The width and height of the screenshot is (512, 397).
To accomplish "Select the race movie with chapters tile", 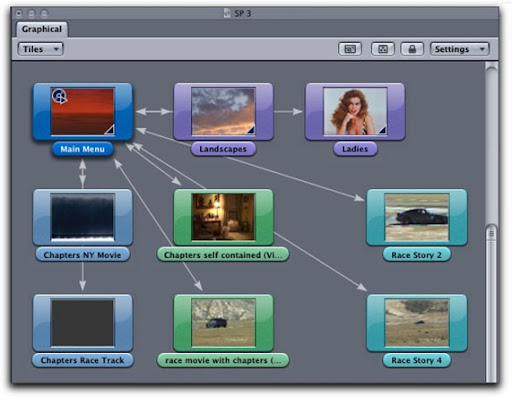I will tap(223, 323).
